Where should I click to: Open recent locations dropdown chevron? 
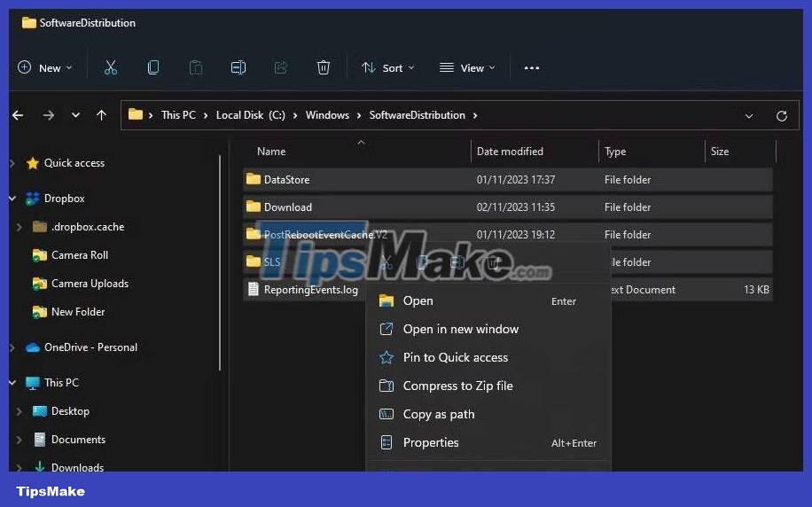(x=75, y=115)
